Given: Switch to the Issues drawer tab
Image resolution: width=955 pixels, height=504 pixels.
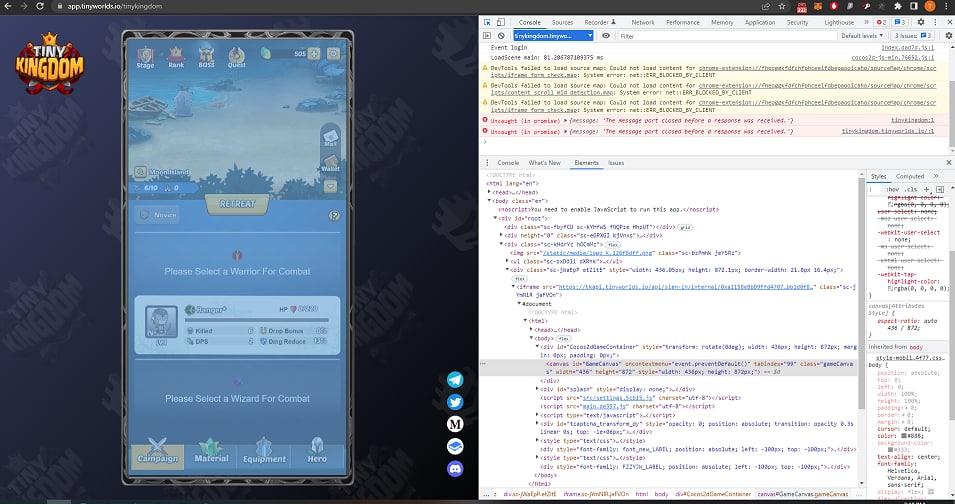Looking at the screenshot, I should 616,163.
